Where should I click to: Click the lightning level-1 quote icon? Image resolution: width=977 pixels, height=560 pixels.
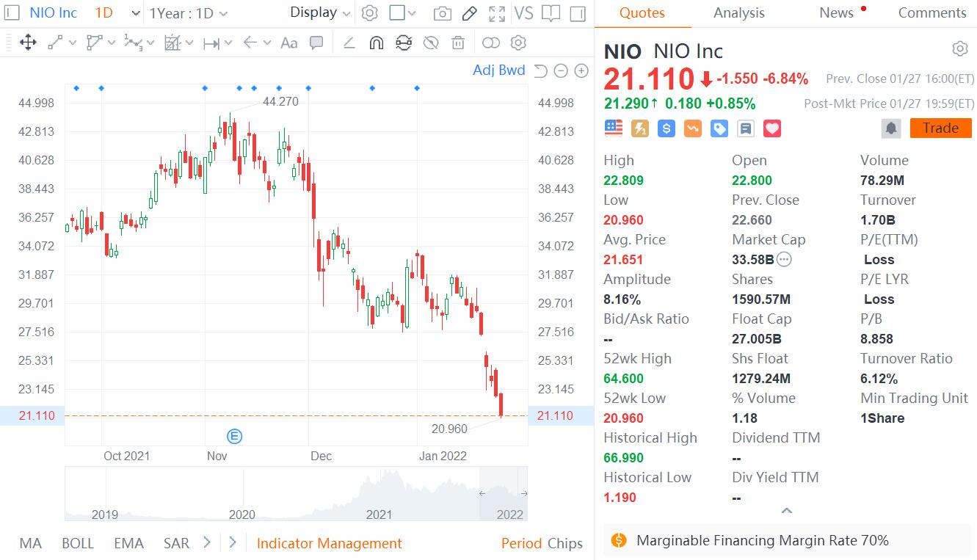640,128
